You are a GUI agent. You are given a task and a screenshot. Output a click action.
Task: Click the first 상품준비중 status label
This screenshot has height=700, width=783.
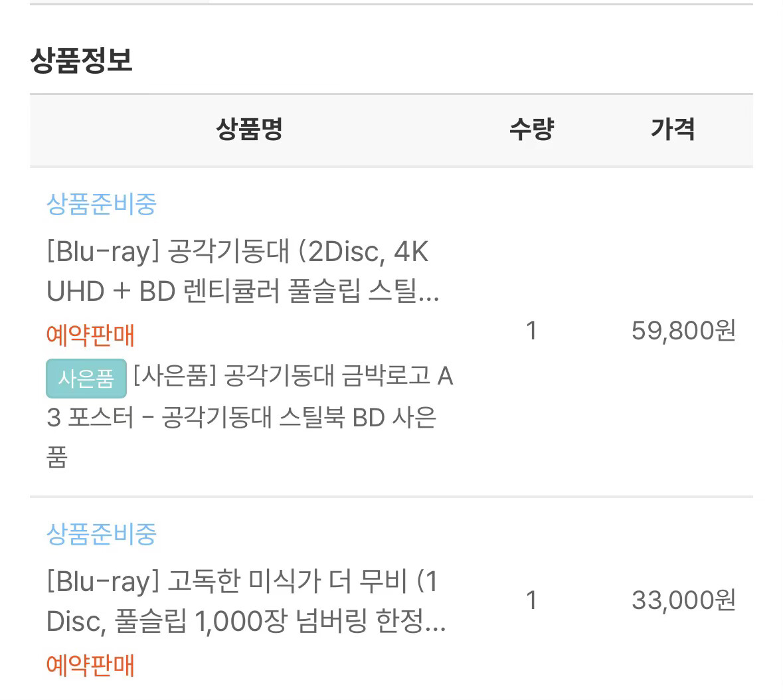pos(102,204)
